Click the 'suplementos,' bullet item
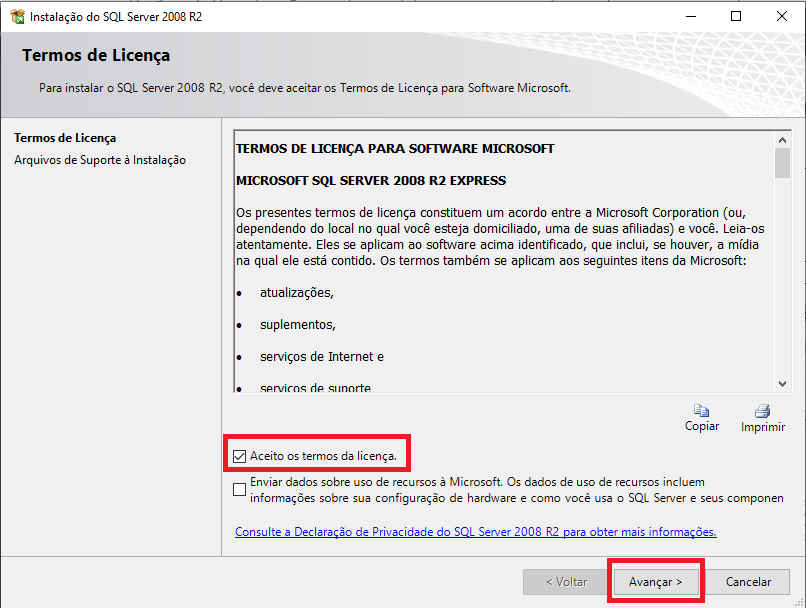The height and width of the screenshot is (608, 806). tap(298, 325)
